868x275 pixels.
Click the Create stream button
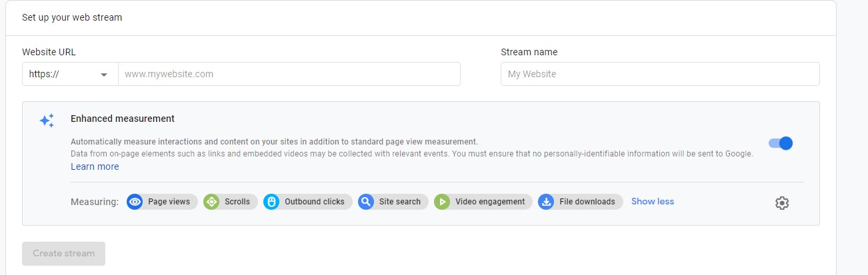pos(63,254)
